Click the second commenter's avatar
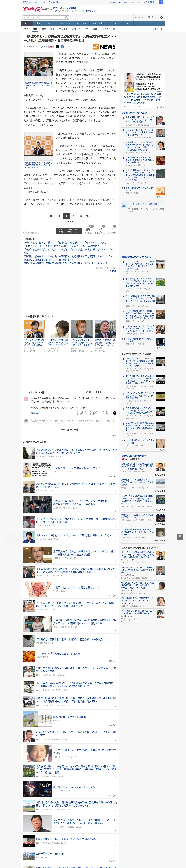The image size is (186, 868). (26, 421)
